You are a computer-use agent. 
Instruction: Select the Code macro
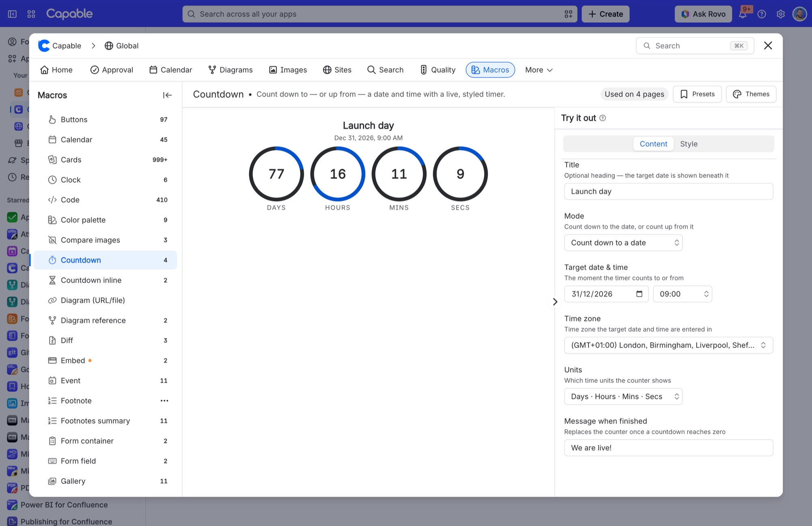point(105,200)
